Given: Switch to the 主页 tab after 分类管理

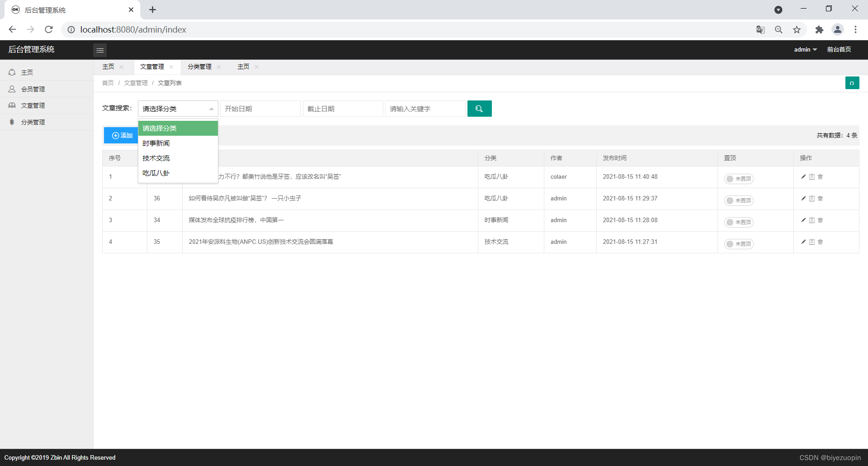Looking at the screenshot, I should [x=243, y=67].
